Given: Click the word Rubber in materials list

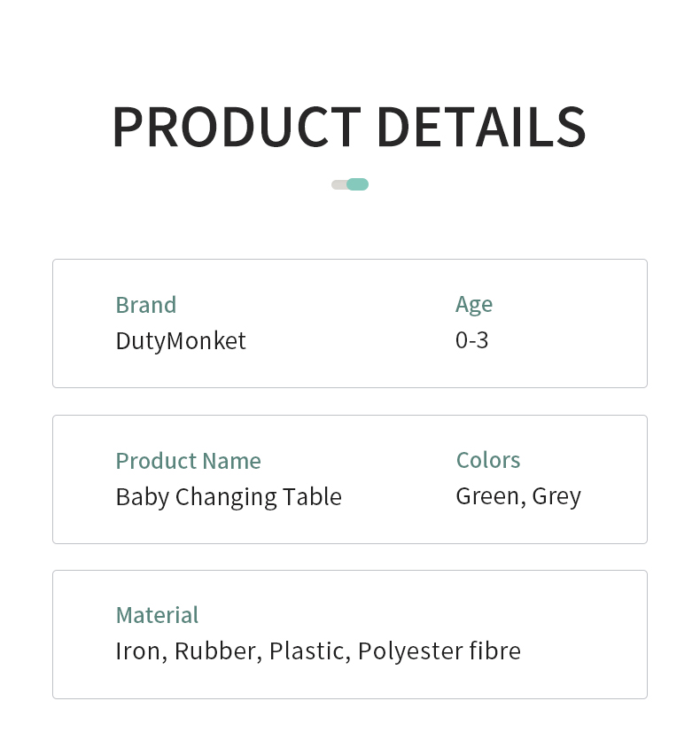Looking at the screenshot, I should [x=217, y=651].
